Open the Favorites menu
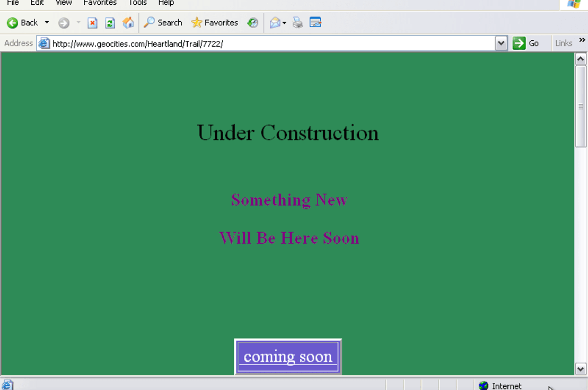Image resolution: width=588 pixels, height=390 pixels. click(100, 3)
